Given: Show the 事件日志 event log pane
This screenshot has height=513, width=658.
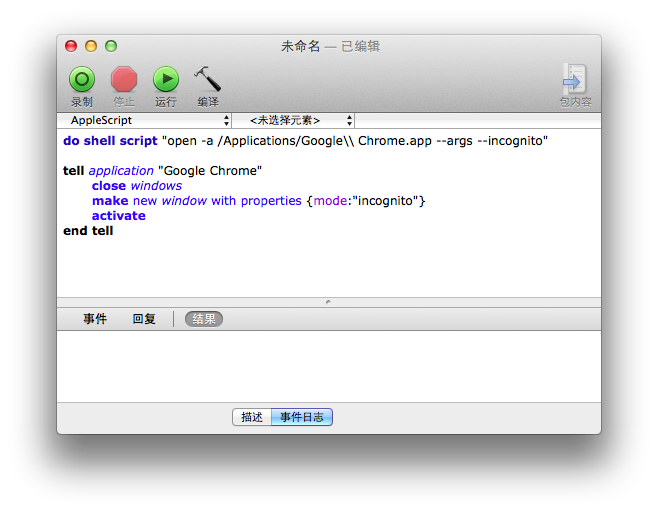Looking at the screenshot, I should [302, 417].
